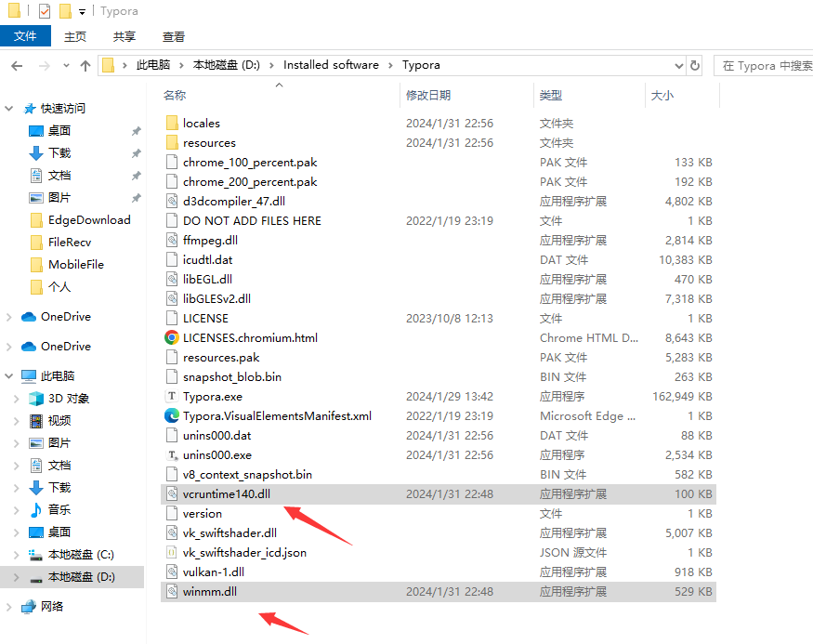Open first OneDrive entry in sidebar

(x=65, y=317)
